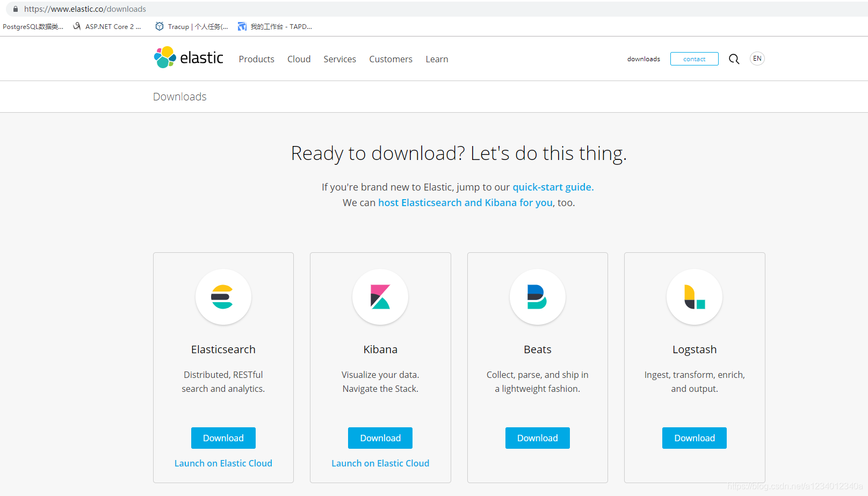This screenshot has height=496, width=868.
Task: Open the search magnifier icon
Action: pyautogui.click(x=734, y=59)
